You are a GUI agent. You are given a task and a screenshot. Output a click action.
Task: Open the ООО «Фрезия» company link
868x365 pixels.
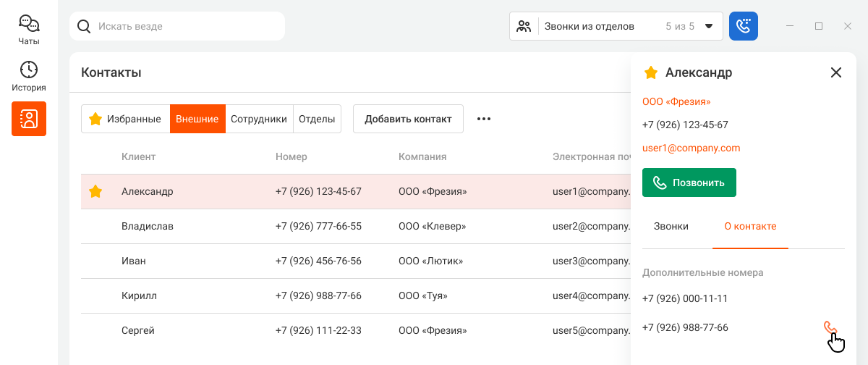point(676,102)
